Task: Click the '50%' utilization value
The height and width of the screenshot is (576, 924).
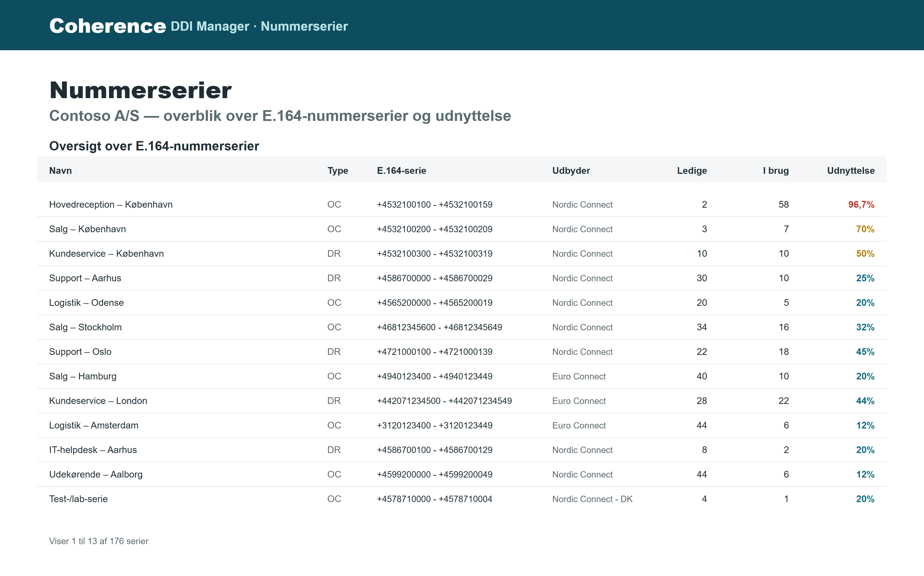Action: (865, 253)
